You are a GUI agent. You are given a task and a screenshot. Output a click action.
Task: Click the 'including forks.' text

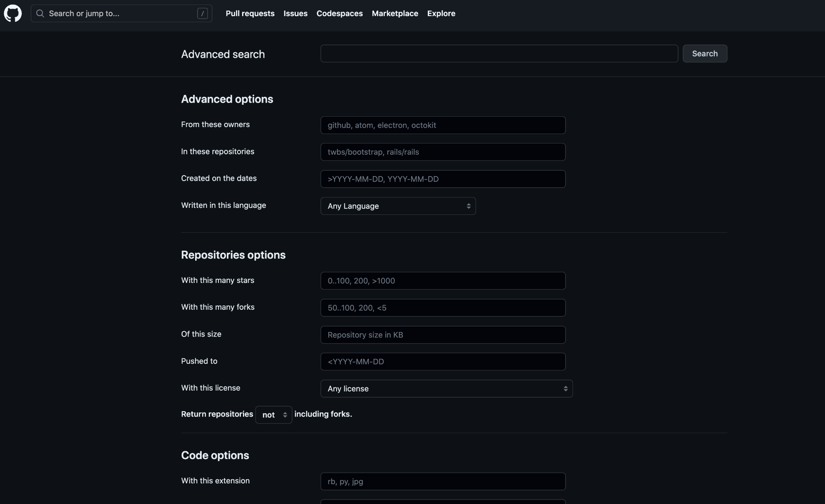323,414
